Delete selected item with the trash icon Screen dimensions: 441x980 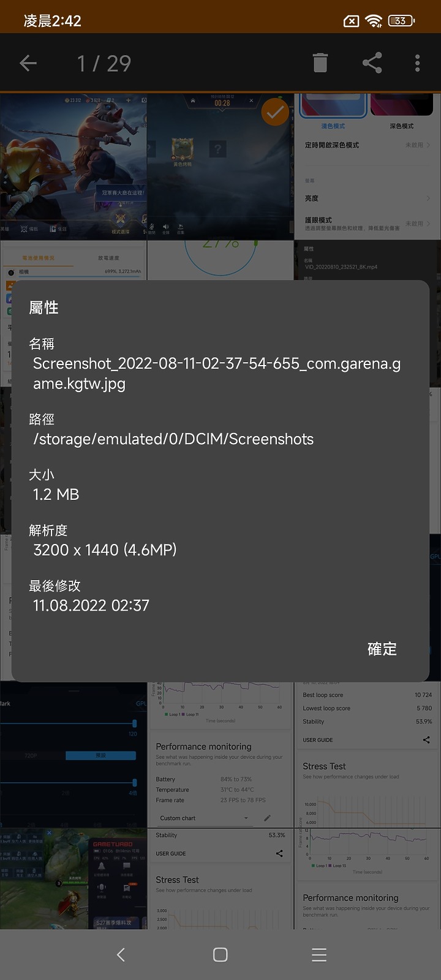[320, 63]
